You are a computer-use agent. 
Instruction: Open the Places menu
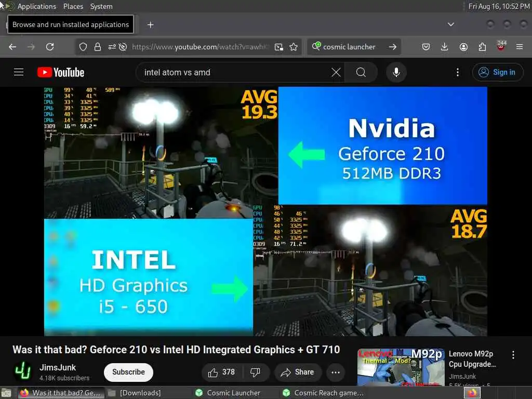pos(73,6)
